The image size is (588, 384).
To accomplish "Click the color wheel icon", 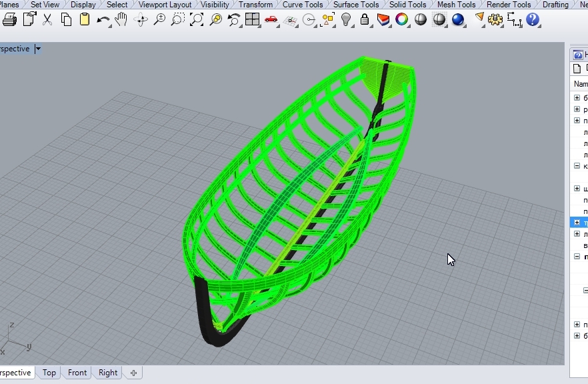I will [x=401, y=19].
